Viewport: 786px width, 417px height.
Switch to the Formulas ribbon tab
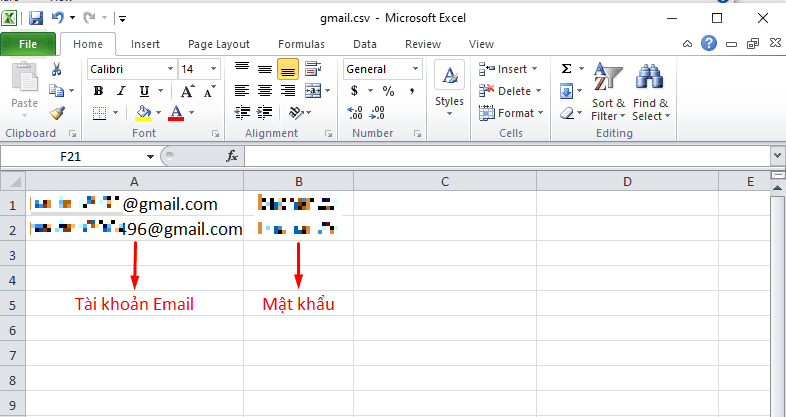[301, 44]
